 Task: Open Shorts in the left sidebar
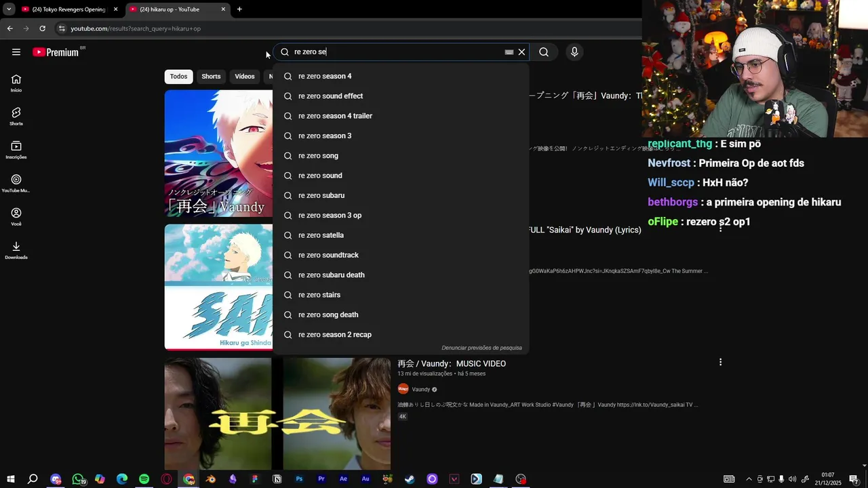click(16, 117)
